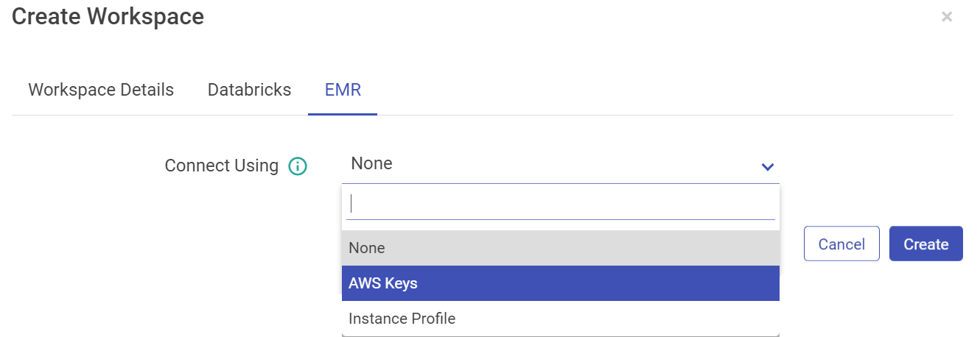Select AWS Keys connection option

pyautogui.click(x=561, y=283)
